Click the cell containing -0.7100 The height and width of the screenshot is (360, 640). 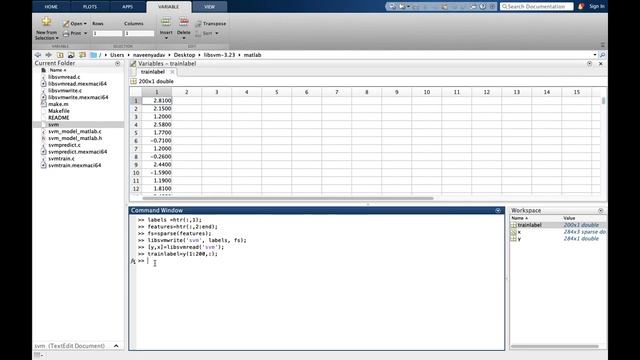(157, 141)
